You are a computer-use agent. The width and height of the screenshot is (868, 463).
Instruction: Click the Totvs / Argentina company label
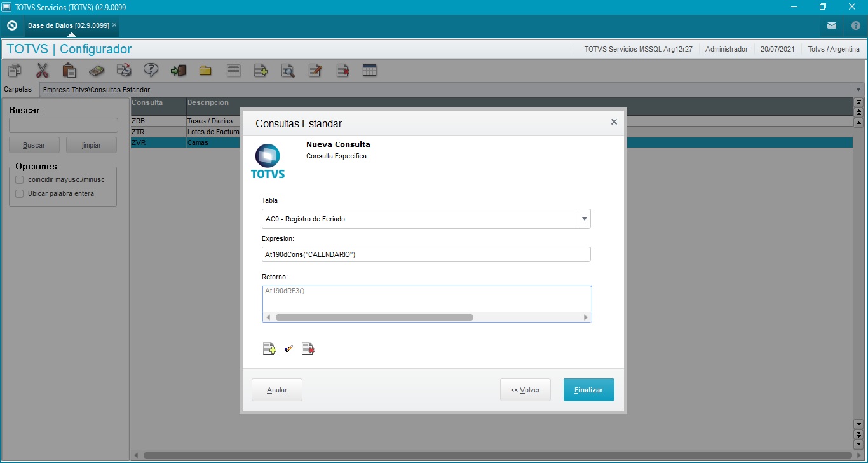tap(834, 49)
